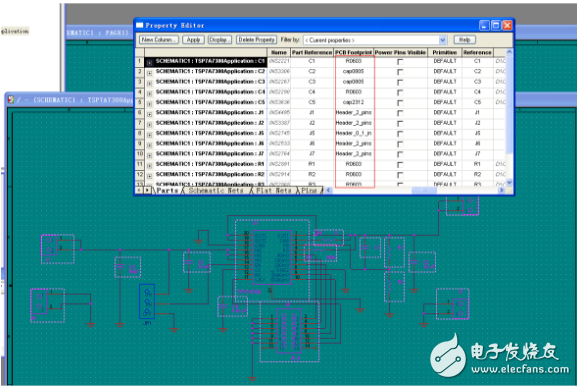Switch to Schematic Nets tab

216,191
